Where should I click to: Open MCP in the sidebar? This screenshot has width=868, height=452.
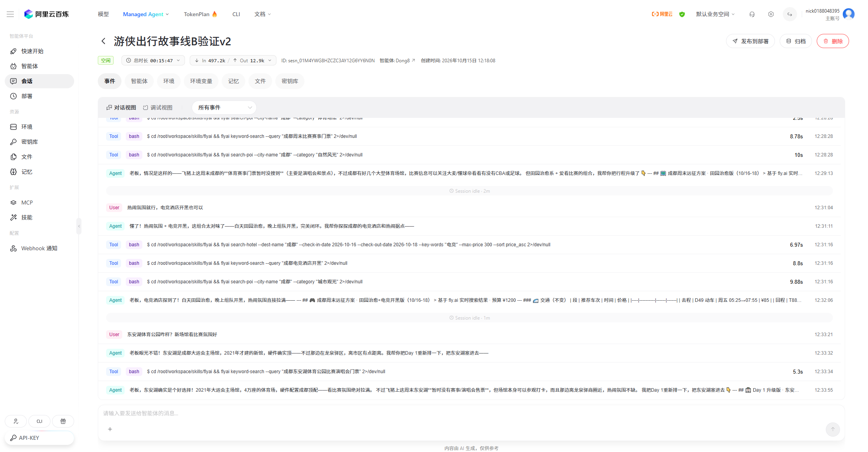pyautogui.click(x=39, y=203)
